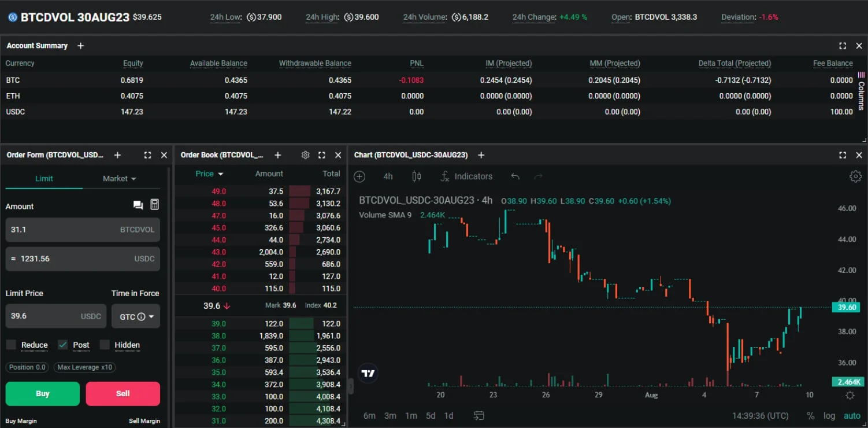Select the Order Book tab label
The image size is (868, 428).
(x=222, y=155)
